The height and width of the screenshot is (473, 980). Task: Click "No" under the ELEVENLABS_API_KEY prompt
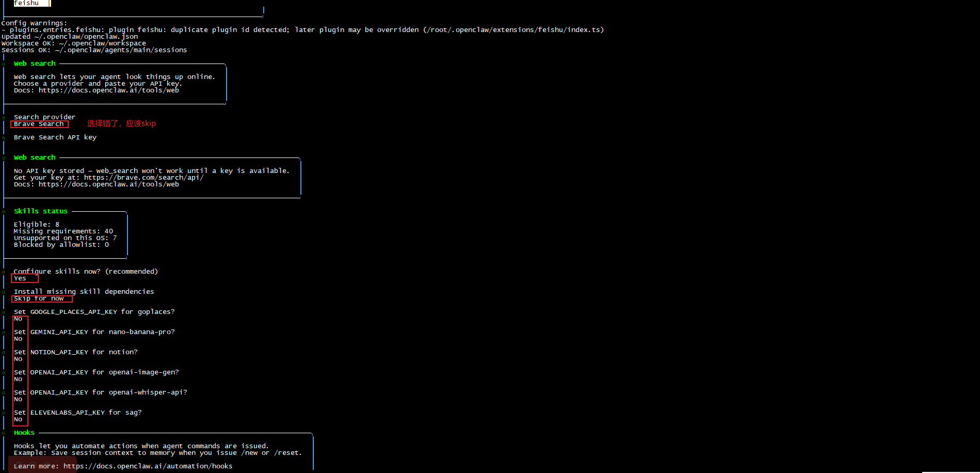click(x=18, y=420)
